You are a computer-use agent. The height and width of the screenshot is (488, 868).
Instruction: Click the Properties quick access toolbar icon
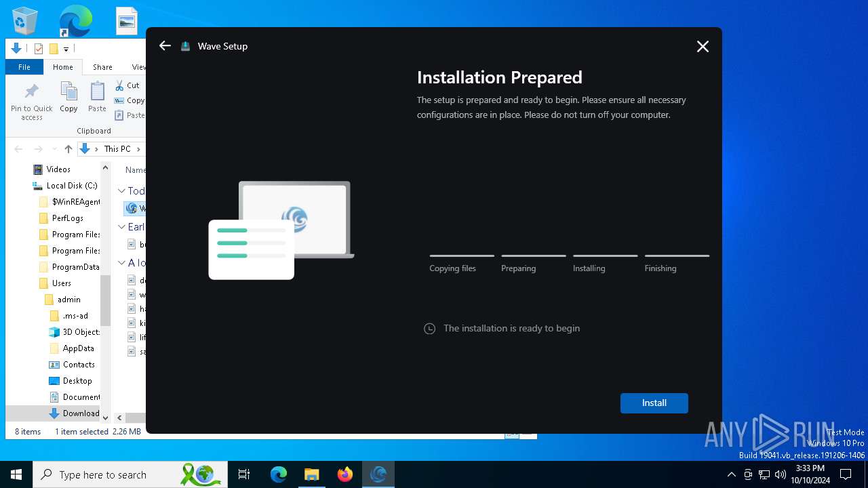click(39, 48)
